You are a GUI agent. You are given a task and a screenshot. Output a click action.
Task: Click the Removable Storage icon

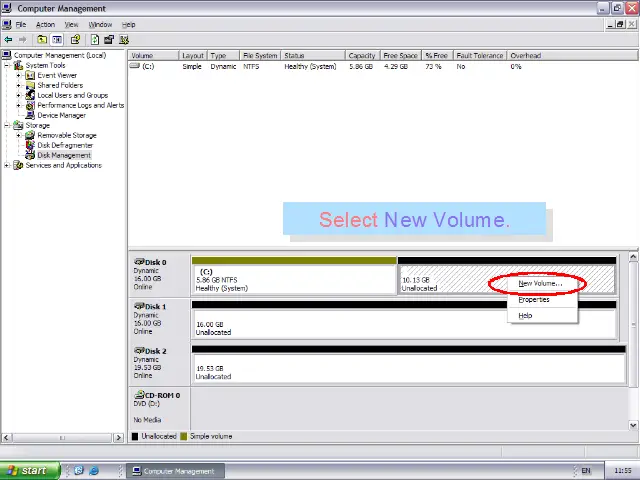point(30,135)
